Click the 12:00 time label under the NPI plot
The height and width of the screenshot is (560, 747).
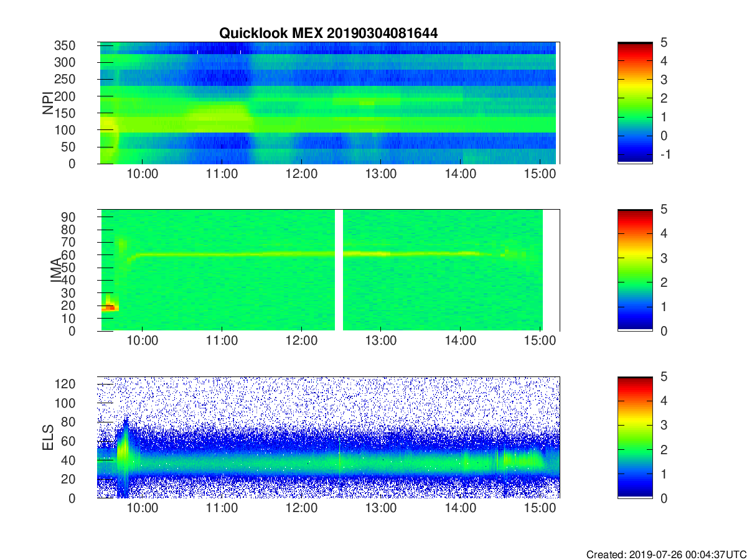coord(301,174)
